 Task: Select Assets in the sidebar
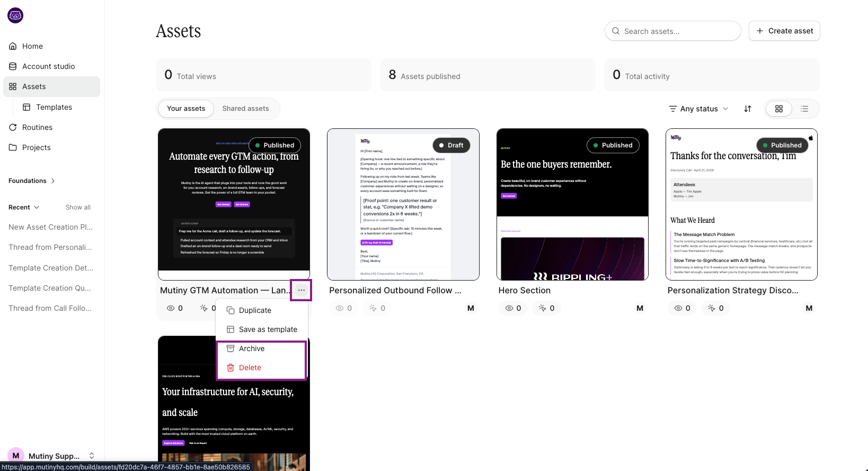click(51, 86)
